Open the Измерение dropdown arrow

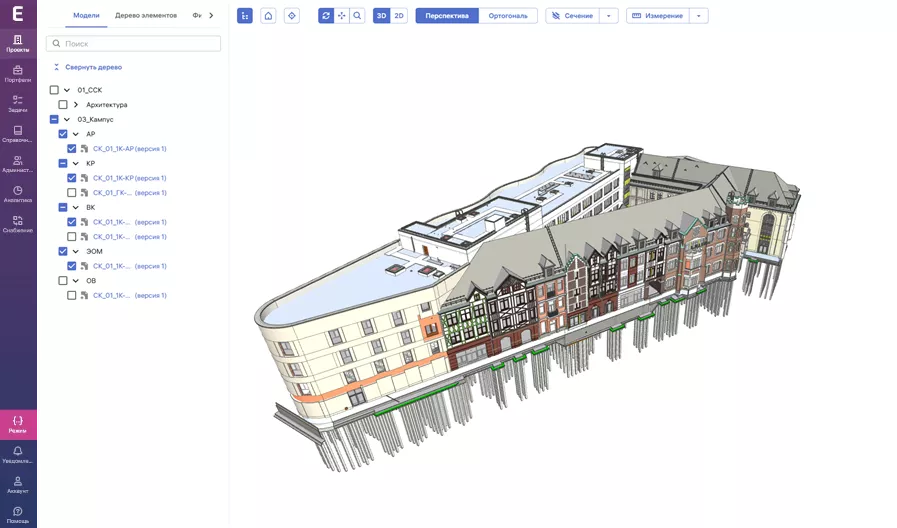pos(698,16)
